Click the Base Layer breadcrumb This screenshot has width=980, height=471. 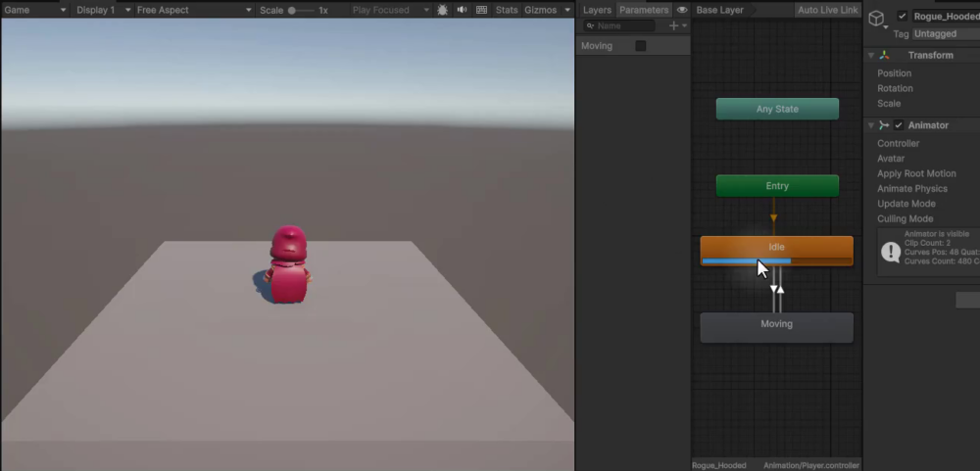(x=719, y=10)
